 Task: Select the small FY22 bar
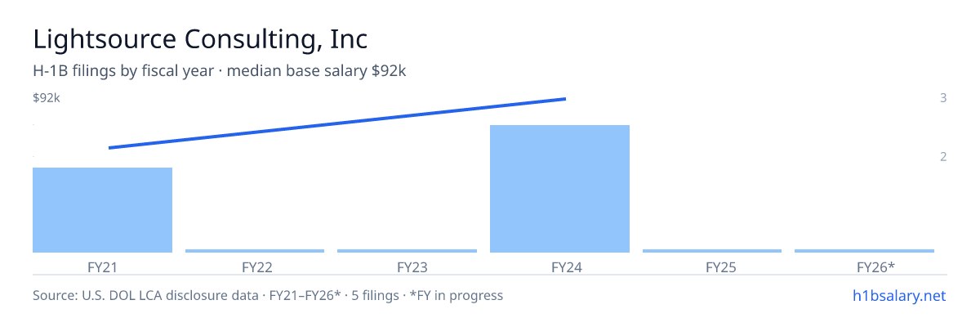pos(255,251)
